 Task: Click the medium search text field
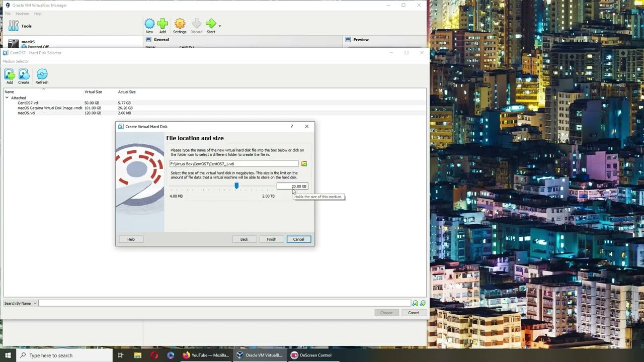click(225, 303)
